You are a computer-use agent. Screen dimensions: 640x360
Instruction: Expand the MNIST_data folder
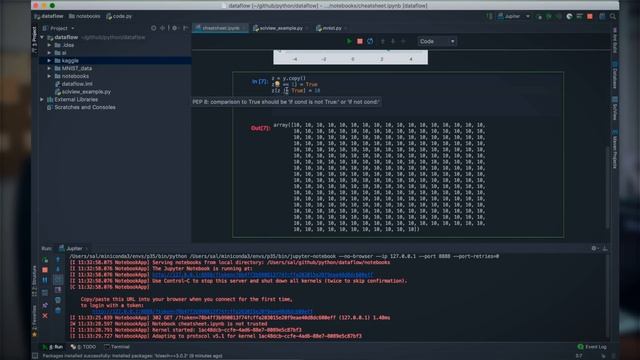49,68
